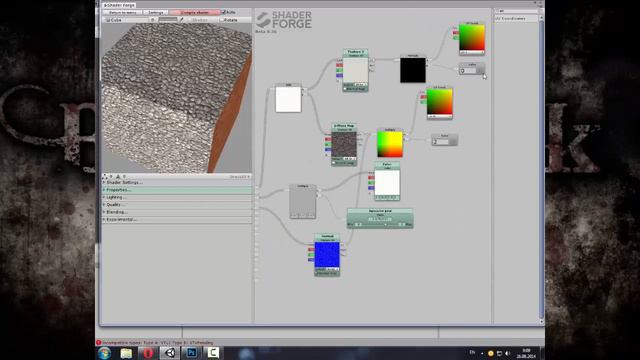
Task: Expand the Experimental section
Action: pyautogui.click(x=177, y=219)
